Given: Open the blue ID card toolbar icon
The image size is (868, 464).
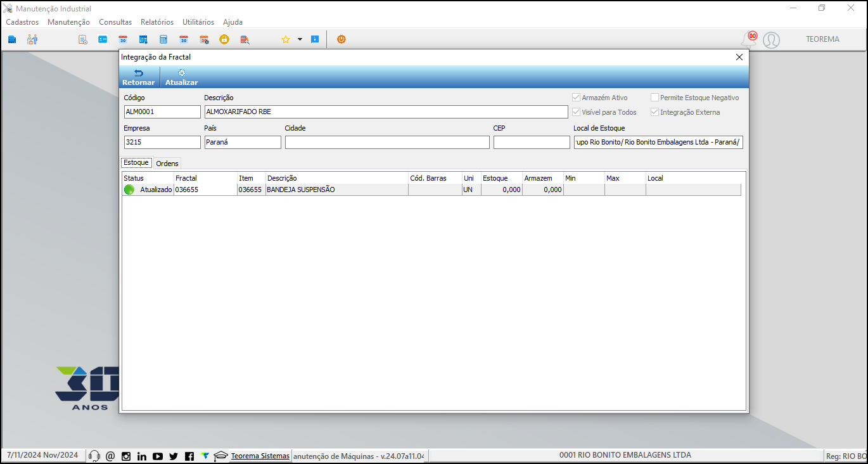Looking at the screenshot, I should click(x=103, y=39).
